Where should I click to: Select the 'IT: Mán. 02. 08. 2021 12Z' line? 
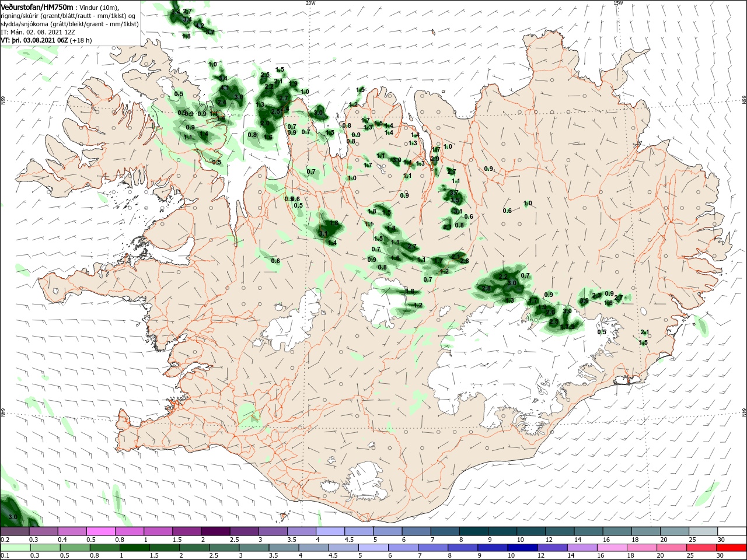[38, 32]
